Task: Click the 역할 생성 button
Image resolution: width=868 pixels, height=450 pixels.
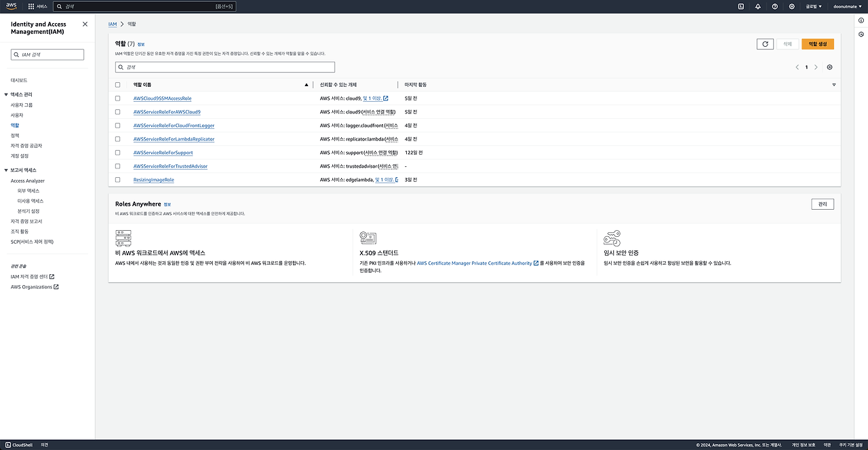Action: tap(818, 44)
